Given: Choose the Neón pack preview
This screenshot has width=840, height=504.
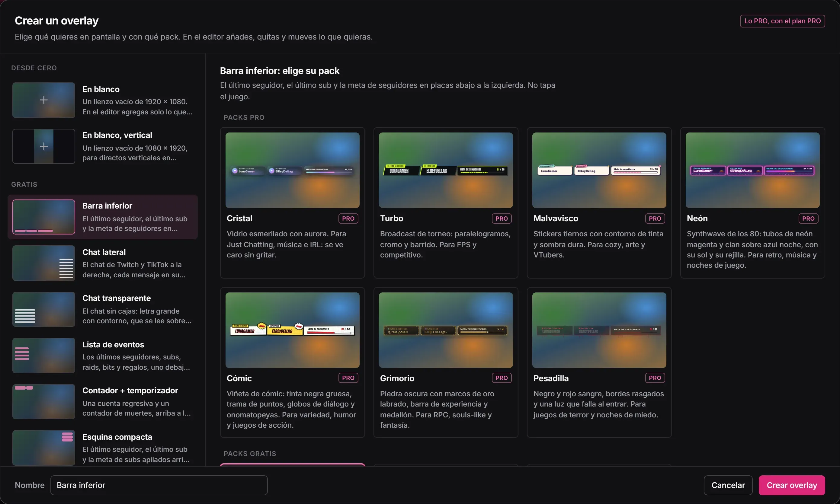Looking at the screenshot, I should [753, 170].
